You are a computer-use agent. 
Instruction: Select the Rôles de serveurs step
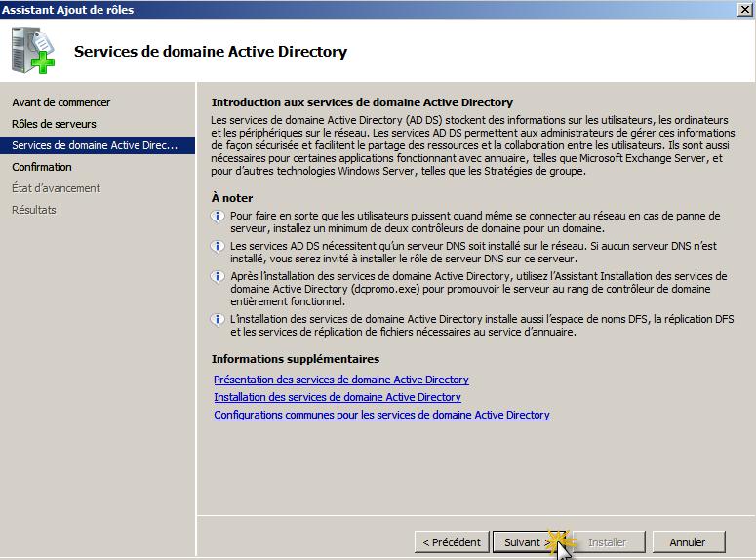(54, 124)
